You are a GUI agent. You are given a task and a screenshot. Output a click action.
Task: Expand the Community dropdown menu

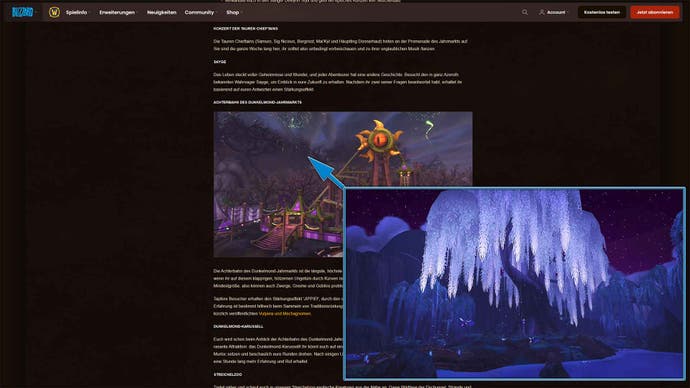tap(199, 12)
